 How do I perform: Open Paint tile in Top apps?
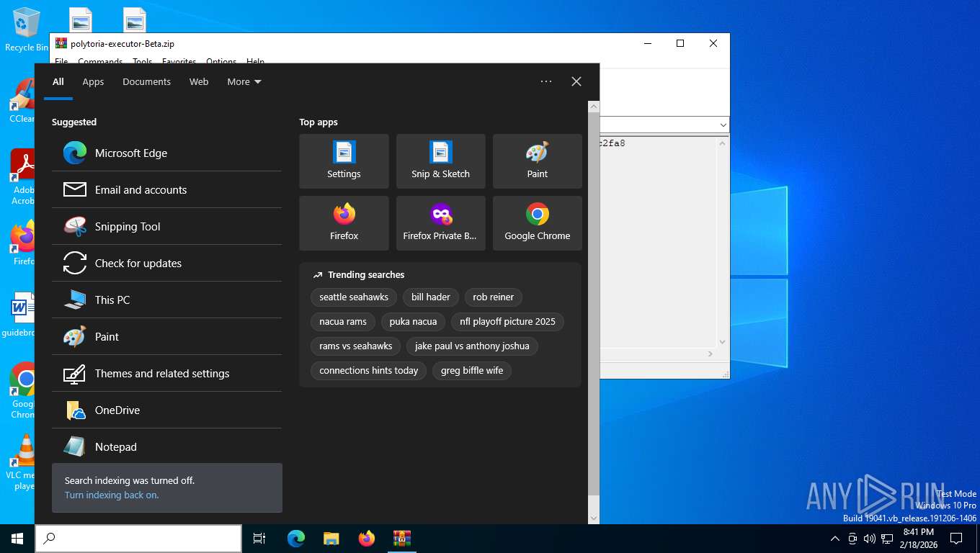coord(537,161)
